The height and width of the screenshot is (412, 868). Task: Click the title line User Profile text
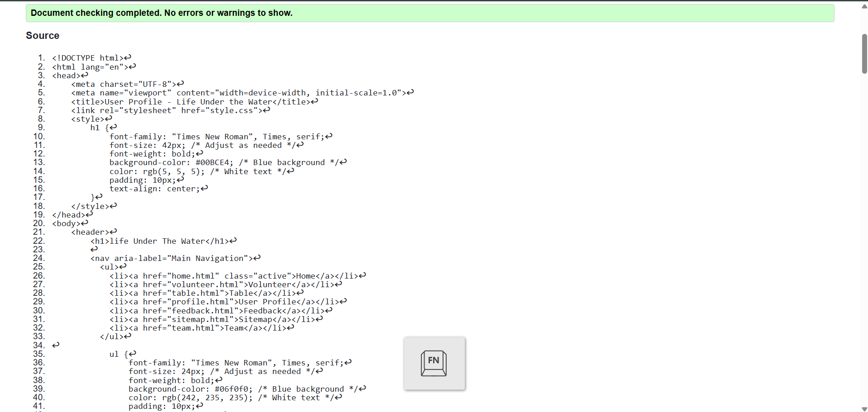click(x=190, y=102)
